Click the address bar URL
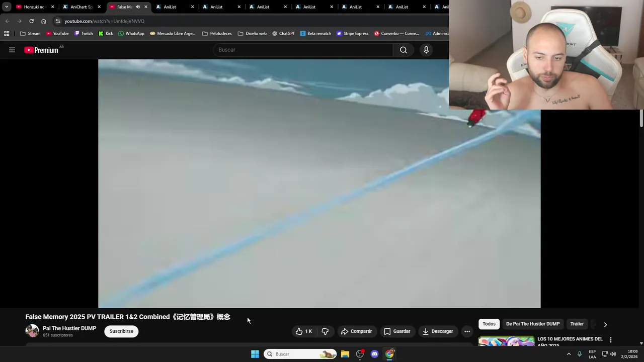644x362 pixels. pos(104,21)
